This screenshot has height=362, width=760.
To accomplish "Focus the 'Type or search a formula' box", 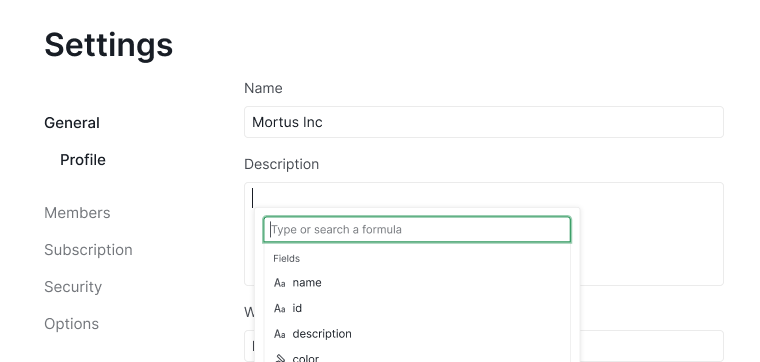I will (x=417, y=229).
